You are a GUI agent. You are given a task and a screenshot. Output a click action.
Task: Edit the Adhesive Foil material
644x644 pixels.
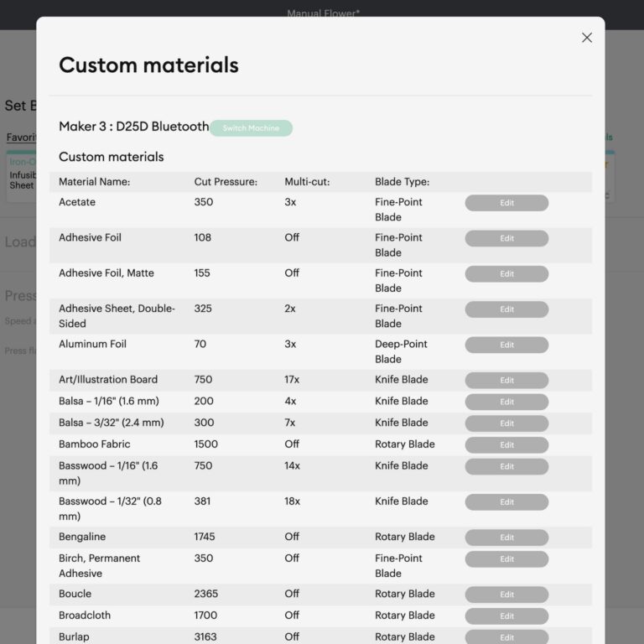(x=506, y=238)
